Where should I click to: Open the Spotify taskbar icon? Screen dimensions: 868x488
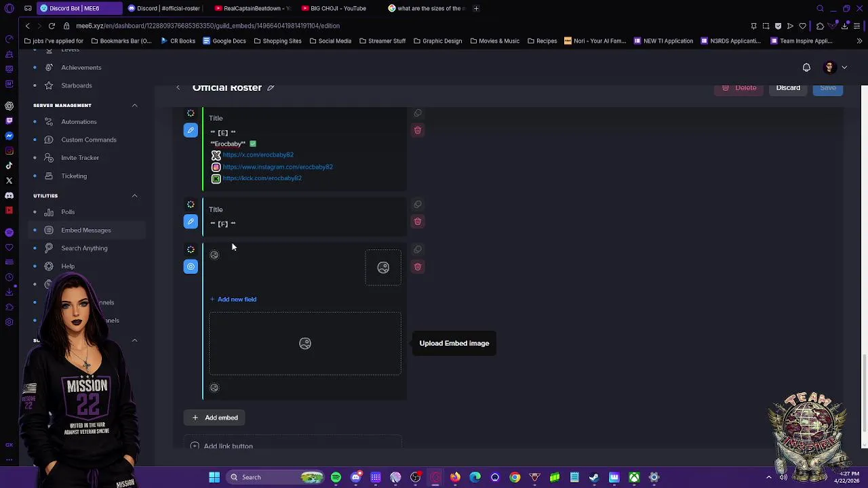click(336, 477)
